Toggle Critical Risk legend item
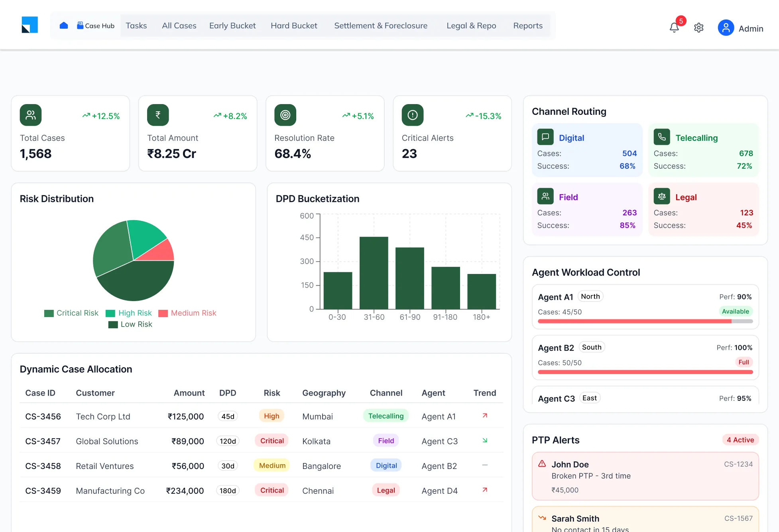This screenshot has width=779, height=532. pyautogui.click(x=71, y=313)
